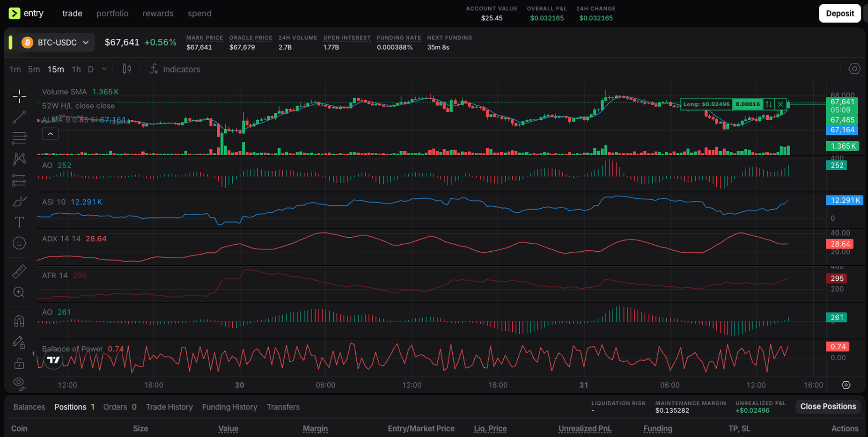Open the portfolio page

tap(112, 14)
